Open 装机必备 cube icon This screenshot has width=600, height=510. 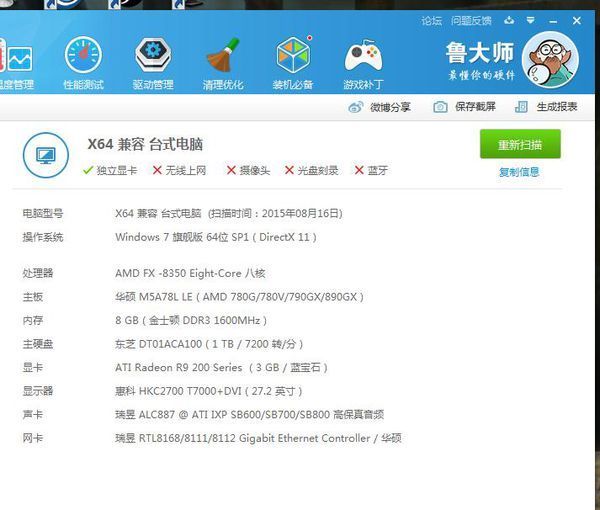[293, 55]
